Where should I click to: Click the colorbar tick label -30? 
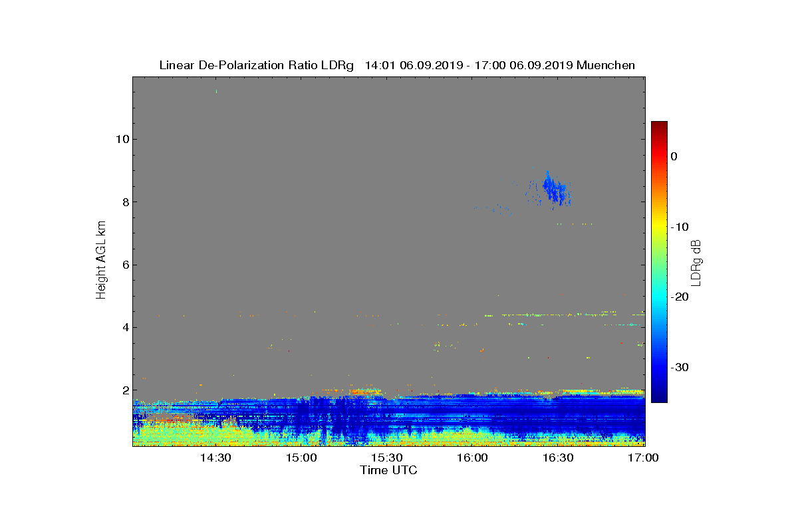pyautogui.click(x=680, y=367)
